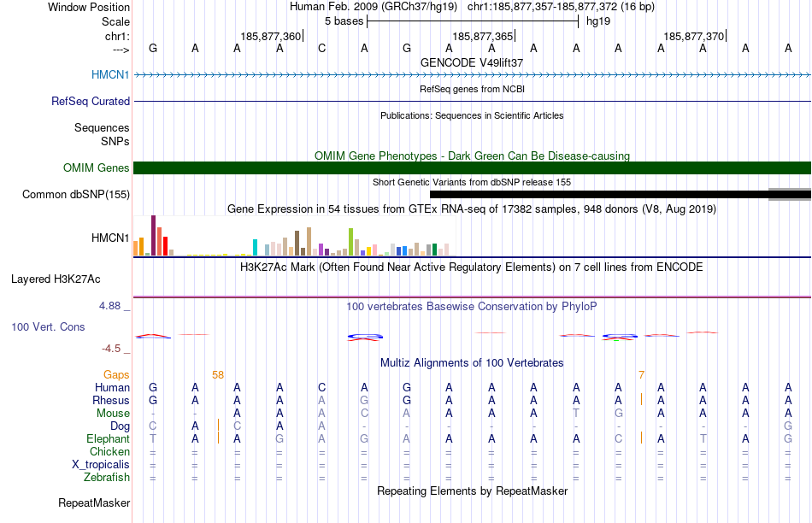Click the horizontal scale bar line
The height and width of the screenshot is (523, 812).
point(473,21)
